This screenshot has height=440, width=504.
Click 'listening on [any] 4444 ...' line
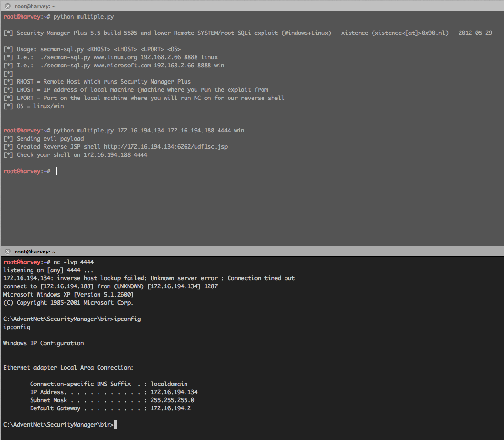pyautogui.click(x=48, y=270)
